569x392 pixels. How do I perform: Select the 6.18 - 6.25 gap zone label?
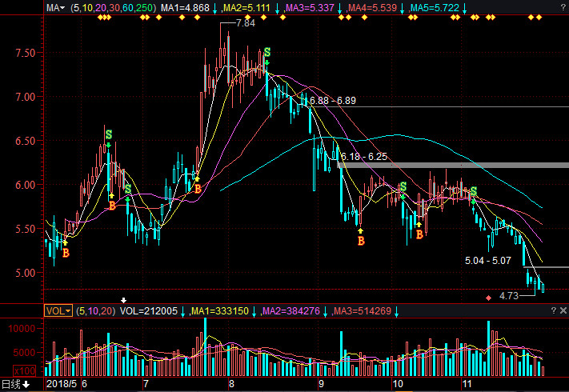(364, 158)
